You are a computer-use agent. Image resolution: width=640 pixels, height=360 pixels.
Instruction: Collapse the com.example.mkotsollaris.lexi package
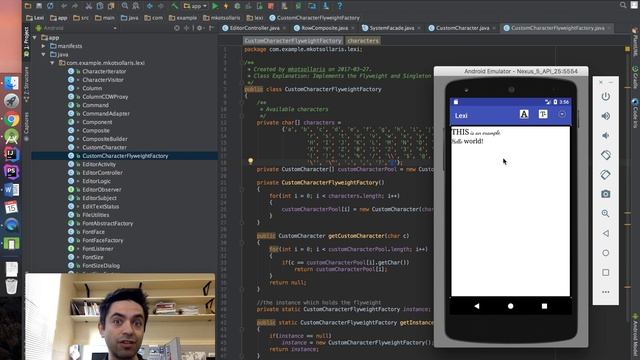tap(52, 63)
